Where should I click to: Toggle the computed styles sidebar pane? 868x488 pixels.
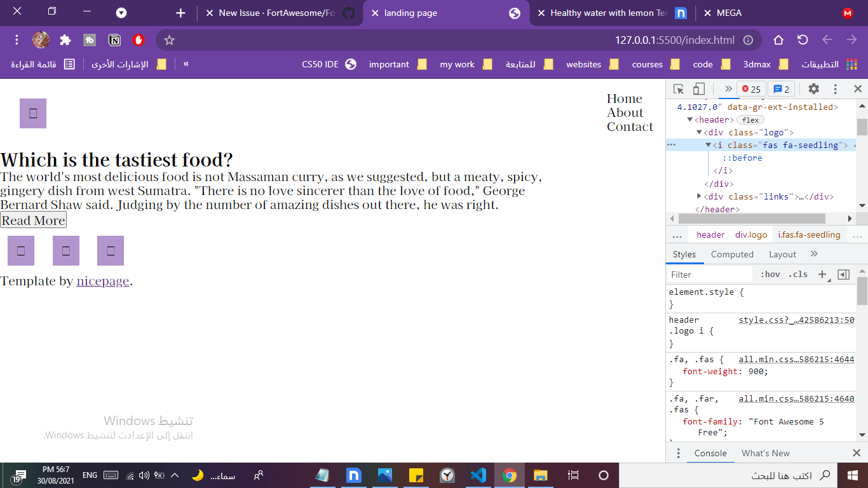point(844,274)
